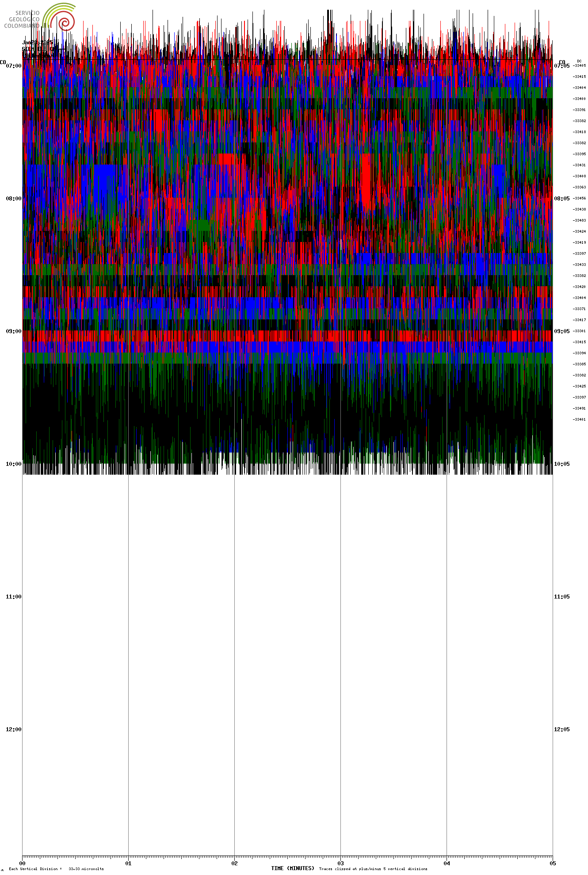Click the Servicio Geológico Colombiano logo text

tap(23, 19)
